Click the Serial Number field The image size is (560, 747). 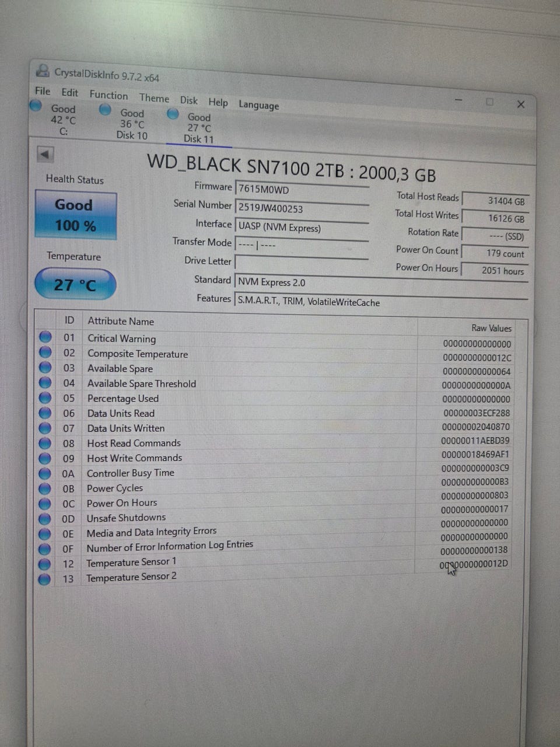(302, 208)
